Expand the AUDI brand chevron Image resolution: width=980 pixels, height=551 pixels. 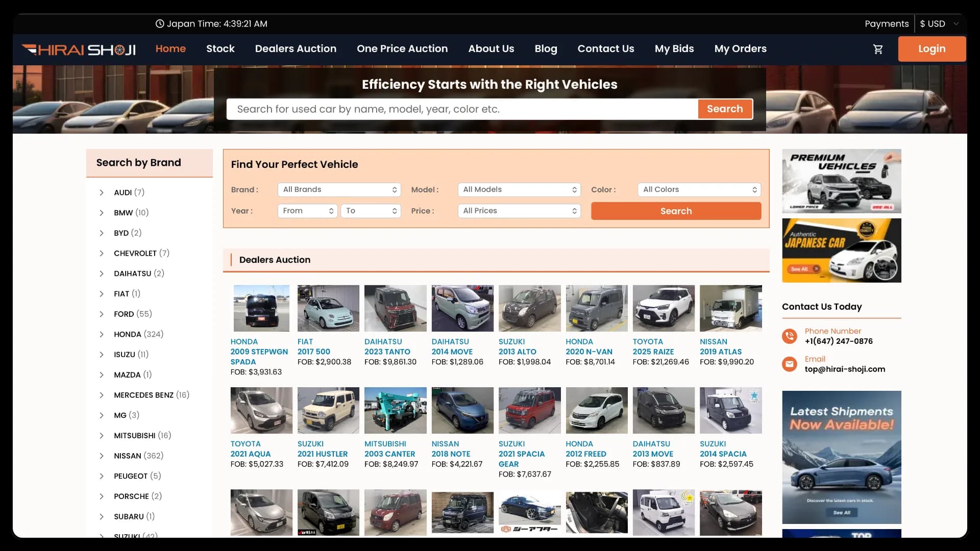point(102,192)
